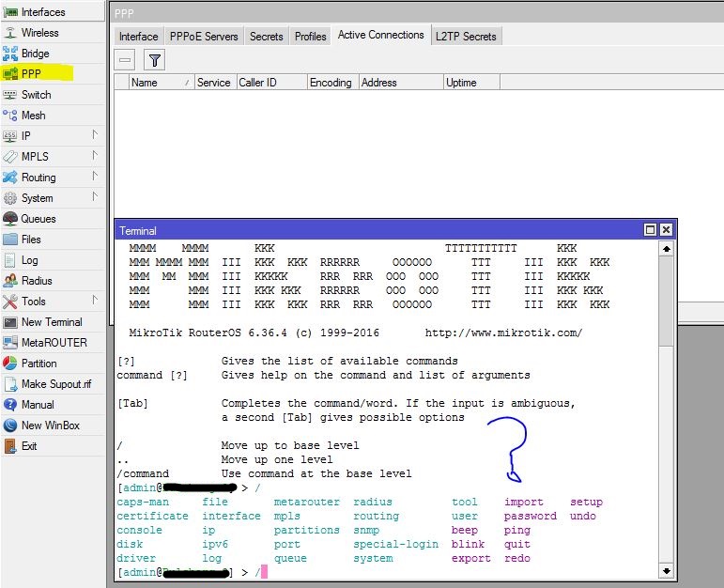
Task: Click the MetaROUTER icon
Action: pyautogui.click(x=10, y=343)
